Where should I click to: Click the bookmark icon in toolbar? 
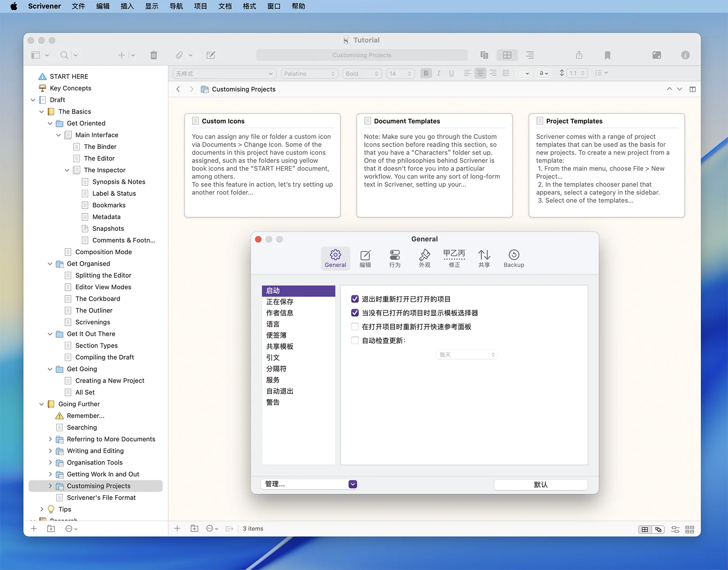point(607,55)
